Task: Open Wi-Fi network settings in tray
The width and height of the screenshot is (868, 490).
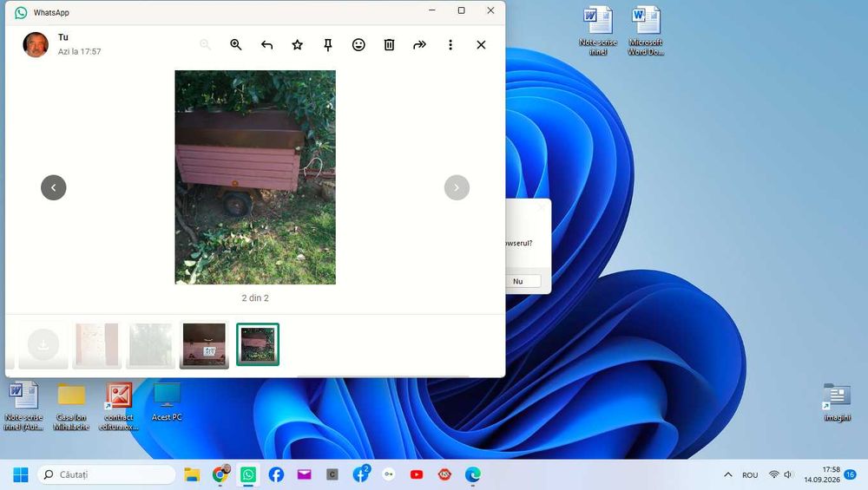Action: click(774, 474)
